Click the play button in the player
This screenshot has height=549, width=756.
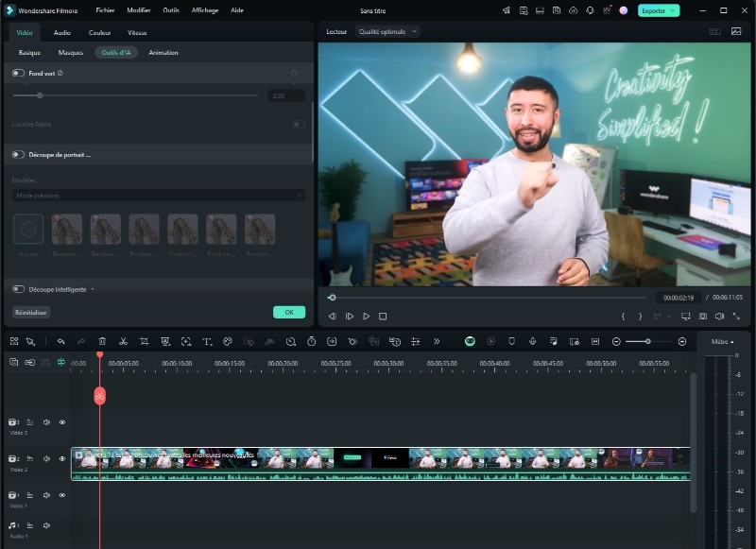click(x=367, y=317)
